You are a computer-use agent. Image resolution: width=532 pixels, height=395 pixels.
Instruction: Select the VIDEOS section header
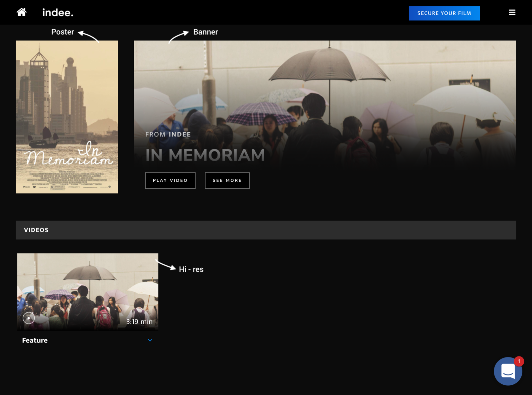tap(36, 230)
